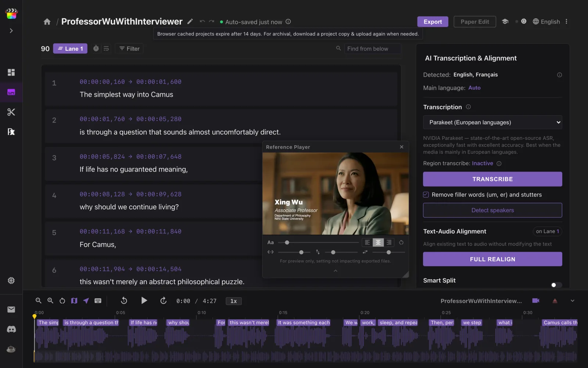
Task: Reset Reference Player settings with circular arrow
Action: point(401,242)
